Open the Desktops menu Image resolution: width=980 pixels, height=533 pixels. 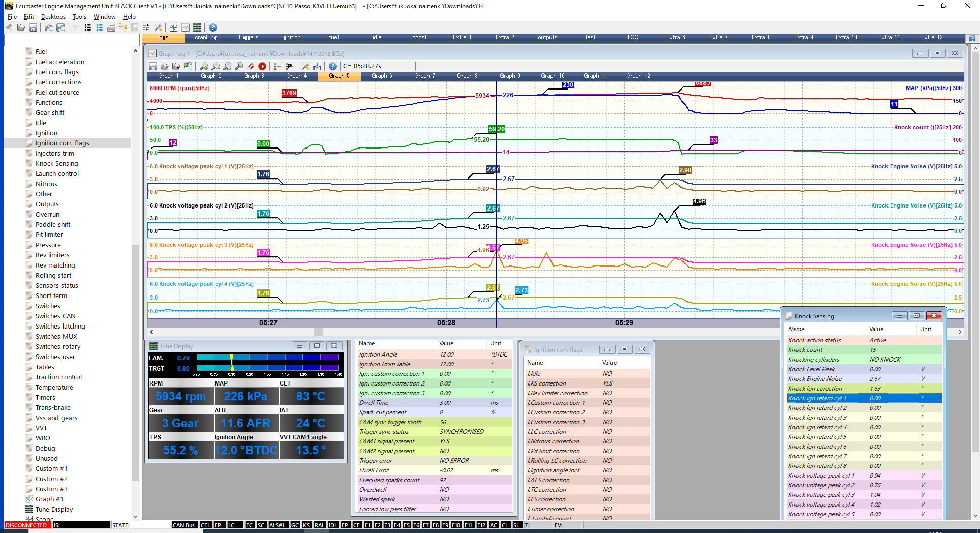point(53,17)
